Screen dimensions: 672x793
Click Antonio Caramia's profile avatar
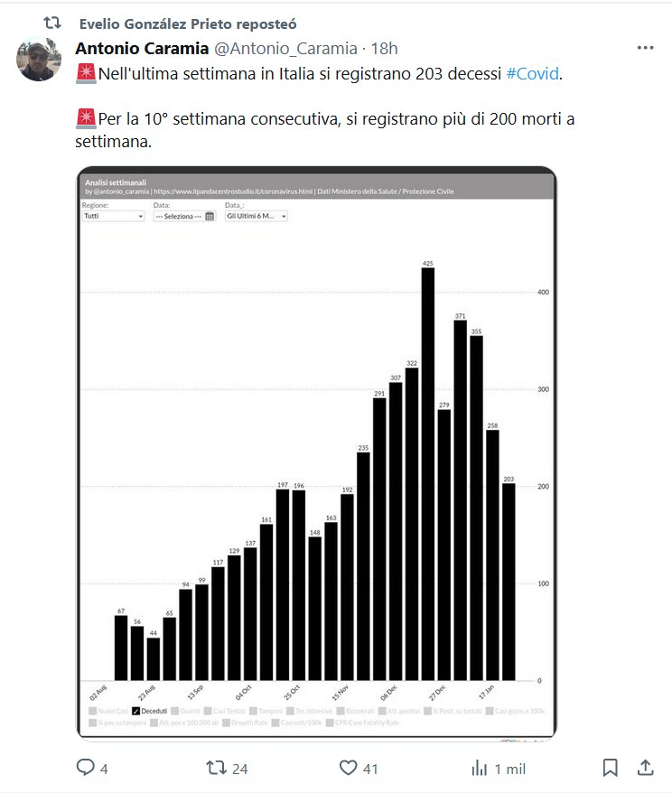coord(40,60)
